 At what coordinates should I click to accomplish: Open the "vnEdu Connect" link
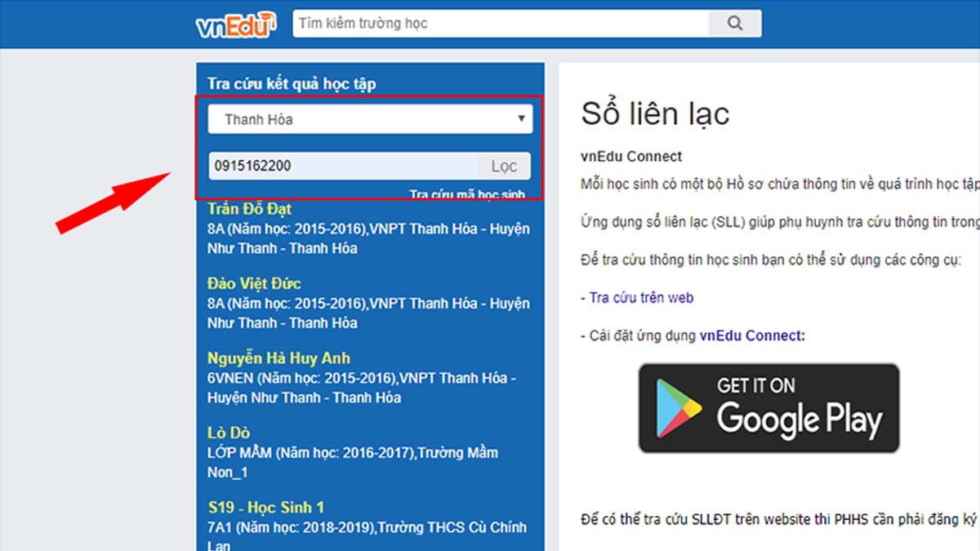click(x=751, y=334)
